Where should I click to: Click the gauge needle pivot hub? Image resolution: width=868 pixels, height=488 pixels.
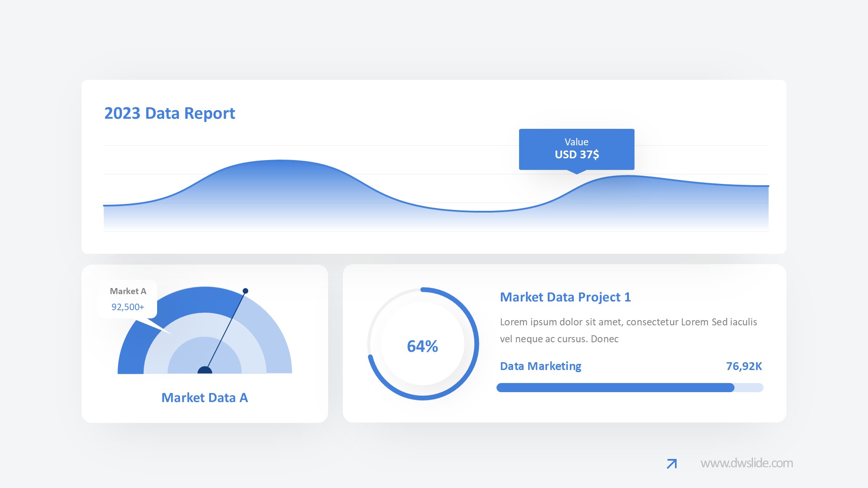tap(205, 370)
